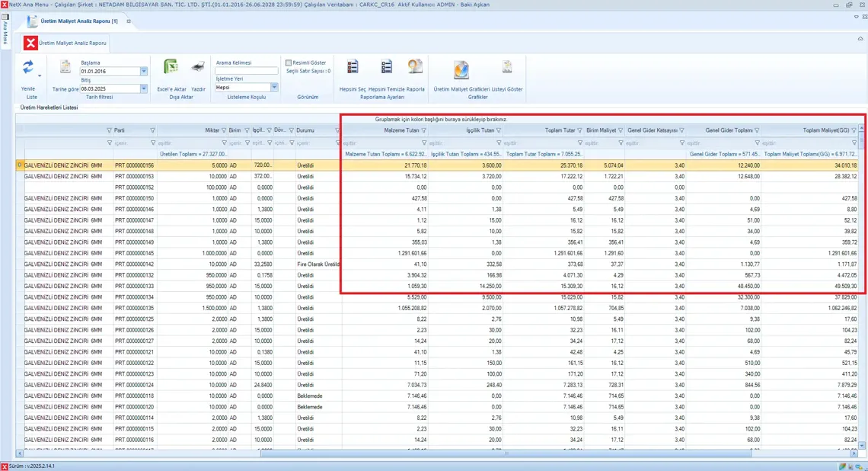This screenshot has height=471, width=868.
Task: Click the Tarihe göre filter button
Action: 65,88
